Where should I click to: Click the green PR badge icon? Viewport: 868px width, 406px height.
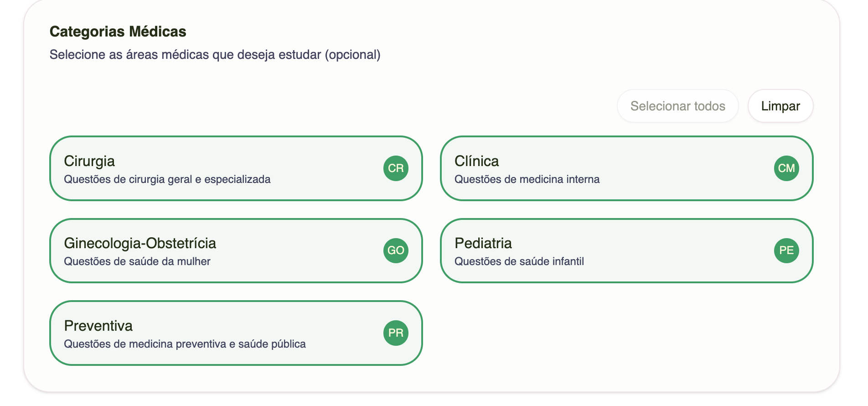pyautogui.click(x=396, y=333)
